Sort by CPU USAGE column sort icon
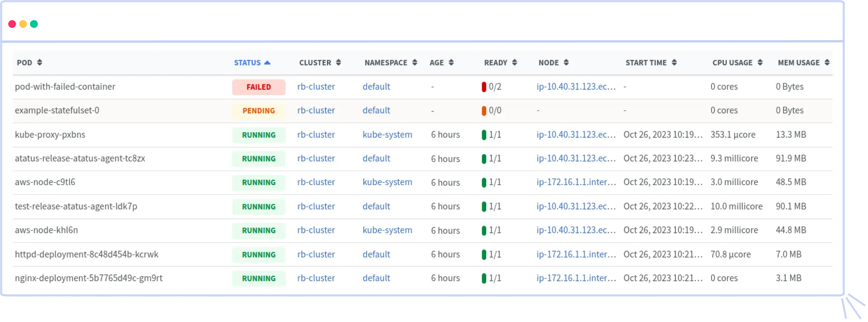Screen dimensions: 868x322 [760, 62]
